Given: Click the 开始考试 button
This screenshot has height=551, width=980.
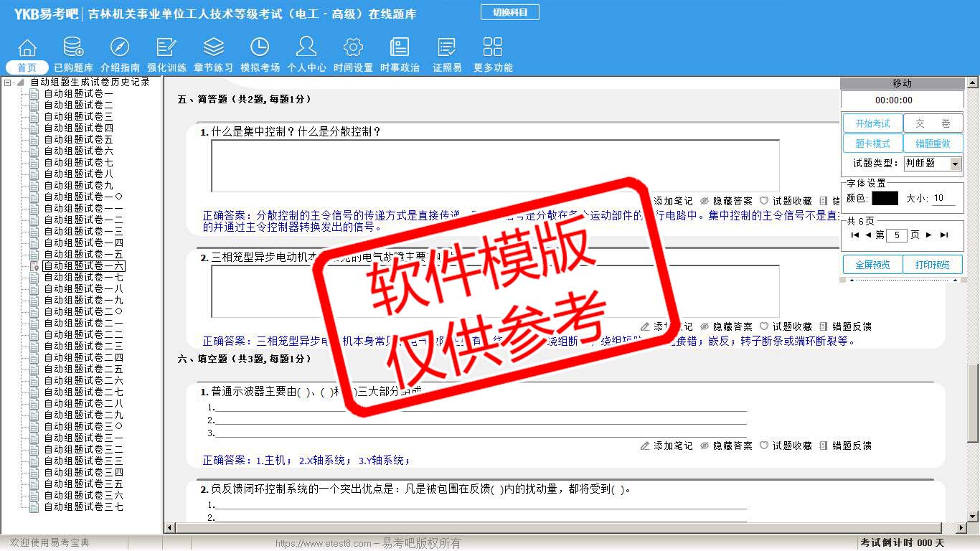Looking at the screenshot, I should click(872, 123).
